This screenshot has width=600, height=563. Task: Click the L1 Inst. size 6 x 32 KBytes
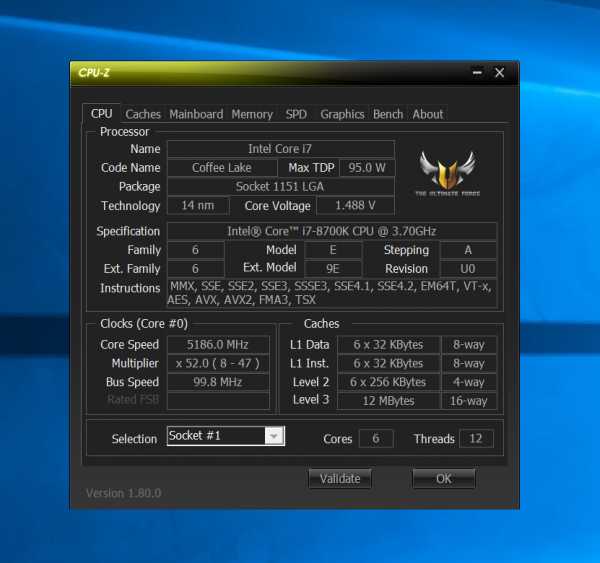(x=388, y=363)
